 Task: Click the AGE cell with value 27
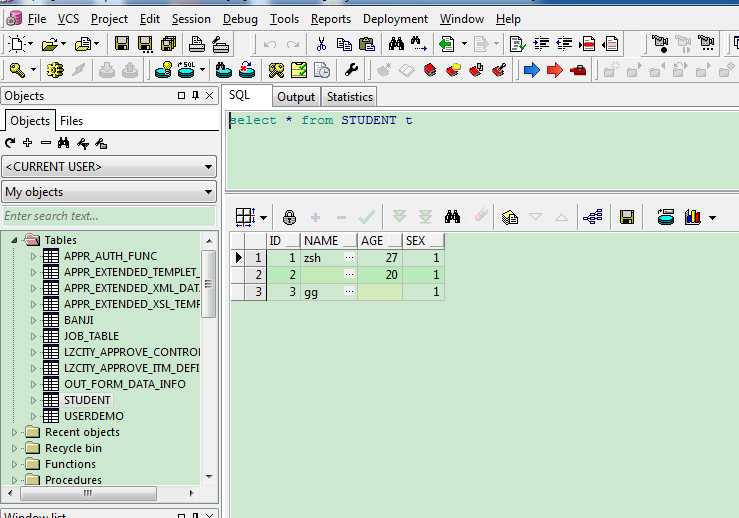pos(380,258)
